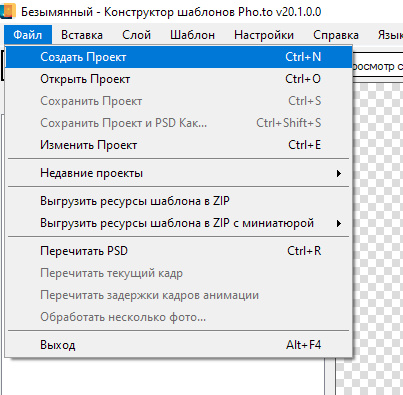Click Перечитать текущий кадр entry

pyautogui.click(x=179, y=273)
